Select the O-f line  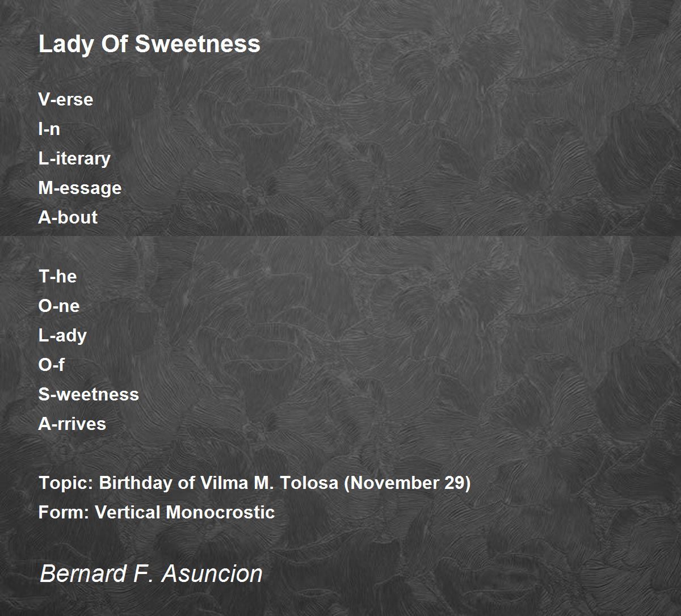coord(52,365)
